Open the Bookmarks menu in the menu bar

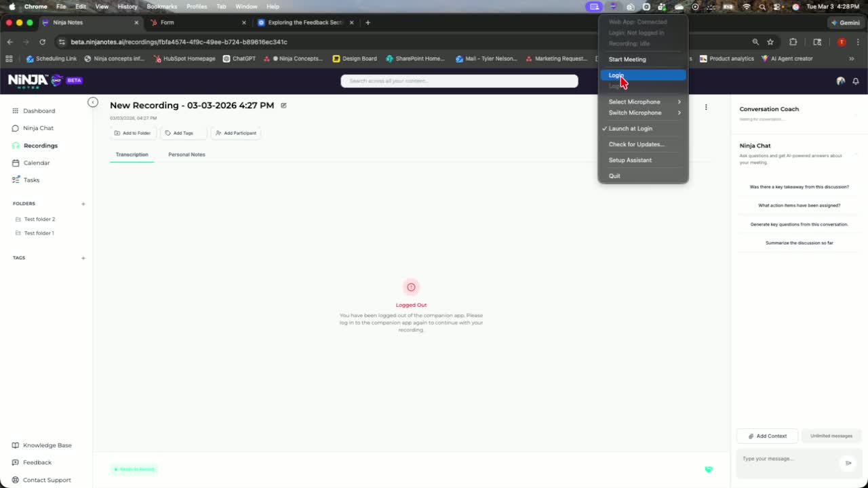click(161, 6)
